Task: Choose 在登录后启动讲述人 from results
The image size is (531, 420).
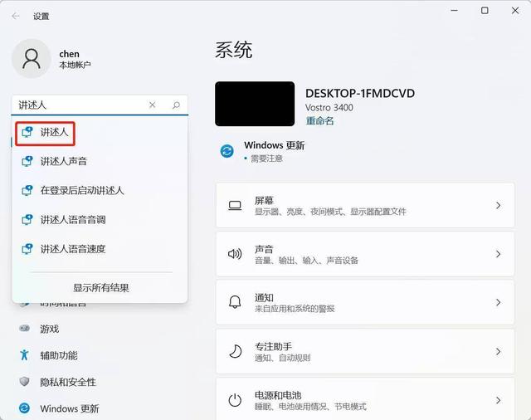Action: click(x=82, y=190)
